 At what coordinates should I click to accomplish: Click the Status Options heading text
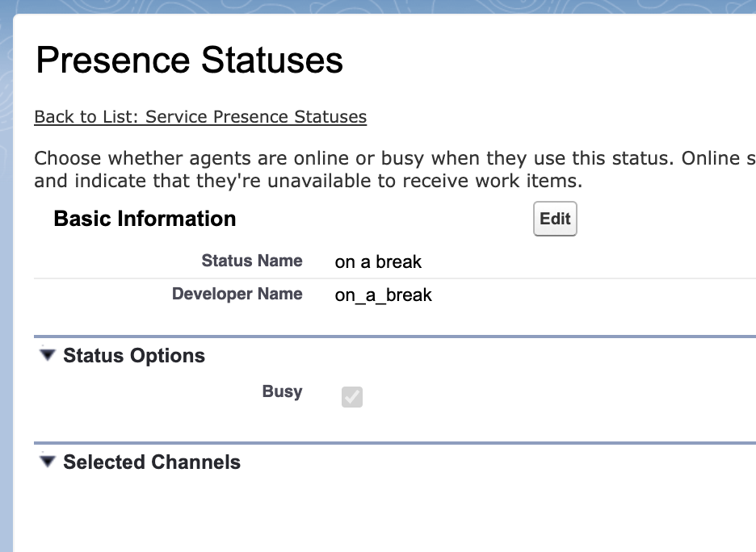[134, 356]
